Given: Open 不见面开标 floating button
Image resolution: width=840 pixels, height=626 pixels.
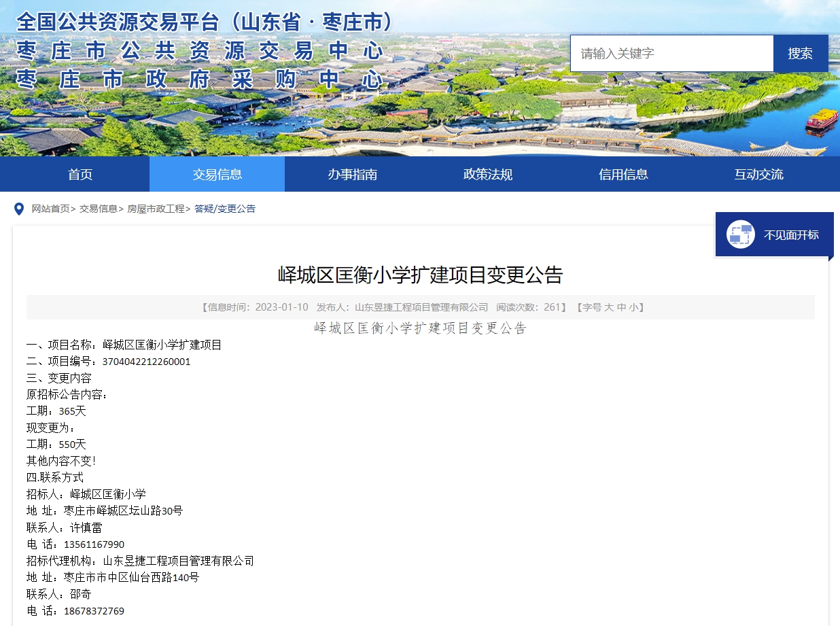Looking at the screenshot, I should (774, 234).
